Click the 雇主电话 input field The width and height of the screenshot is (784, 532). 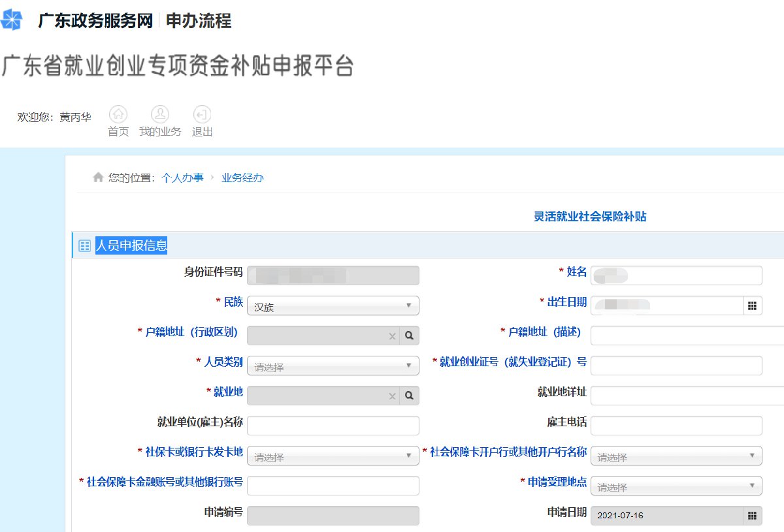point(676,426)
